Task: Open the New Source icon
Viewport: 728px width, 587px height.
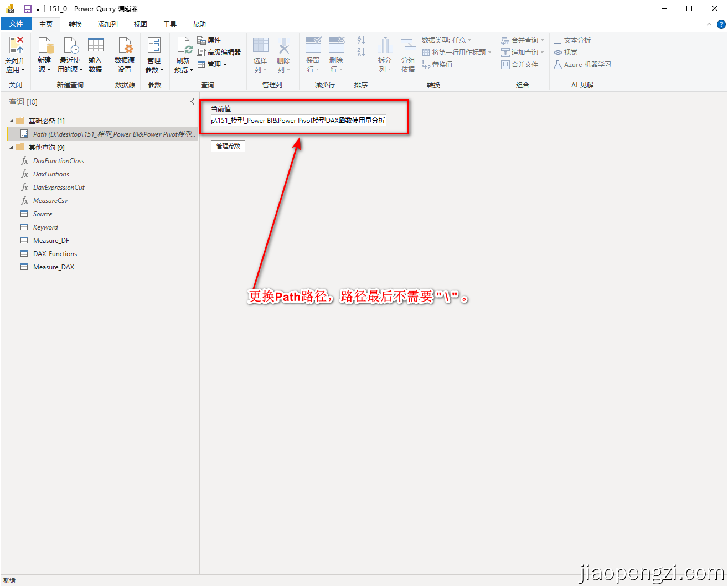Action: 45,45
